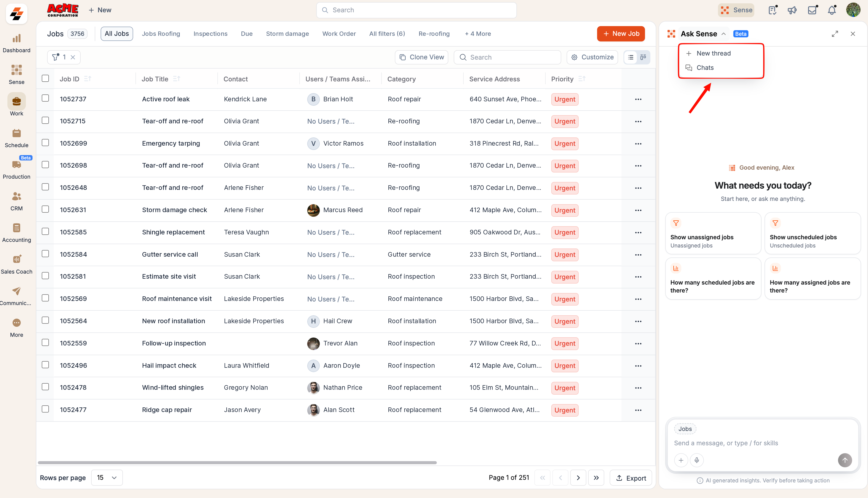Click the Sense button in header
The height and width of the screenshot is (498, 868).
tap(736, 10)
